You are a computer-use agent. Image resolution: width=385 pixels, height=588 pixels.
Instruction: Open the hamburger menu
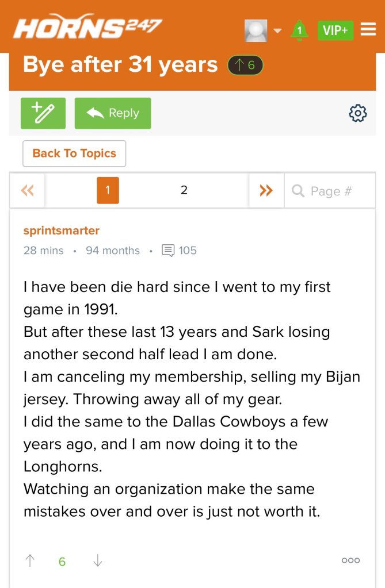tap(368, 30)
